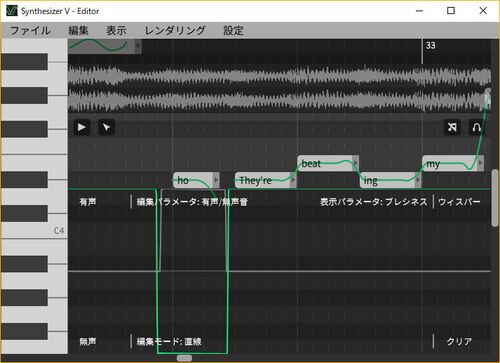Open the レンダリング menu
This screenshot has width=500, height=363.
pyautogui.click(x=175, y=31)
